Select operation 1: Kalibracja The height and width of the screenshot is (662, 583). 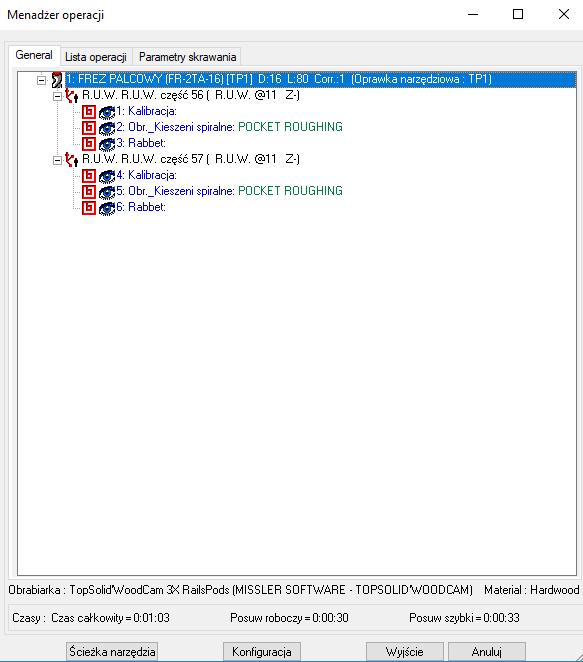[146, 111]
